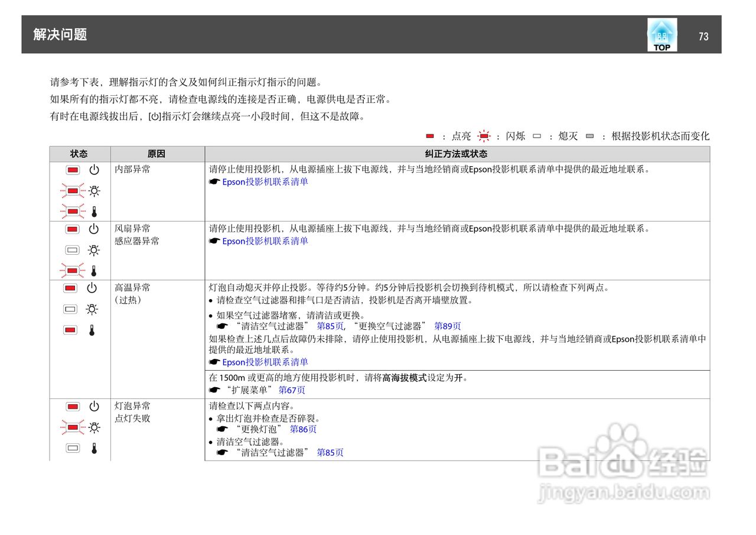Click the page number 73
This screenshot has height=535, width=756.
tap(703, 37)
